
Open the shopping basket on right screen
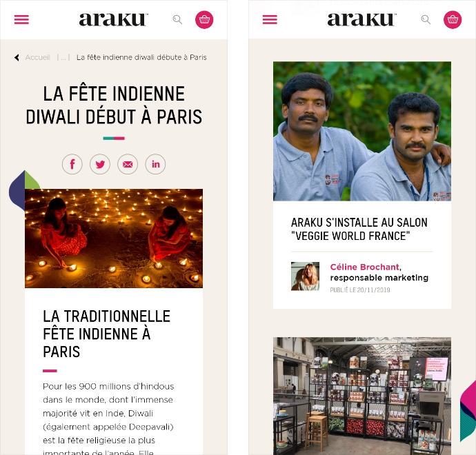(453, 20)
